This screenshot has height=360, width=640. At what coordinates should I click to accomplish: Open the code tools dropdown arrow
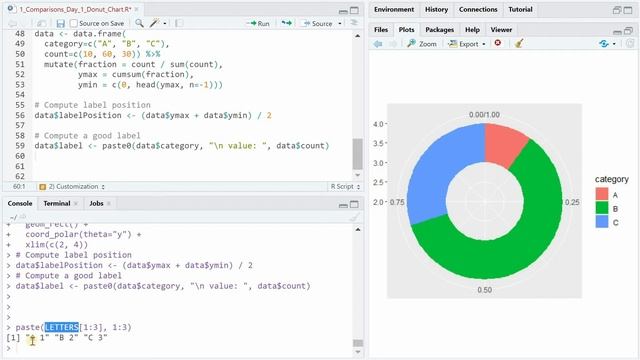tap(164, 24)
